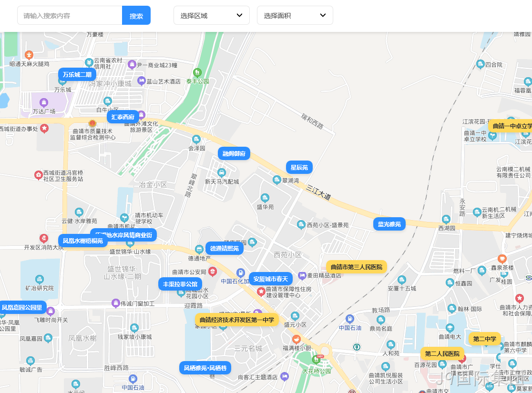Click the 冶金小区 area label

pos(153,185)
